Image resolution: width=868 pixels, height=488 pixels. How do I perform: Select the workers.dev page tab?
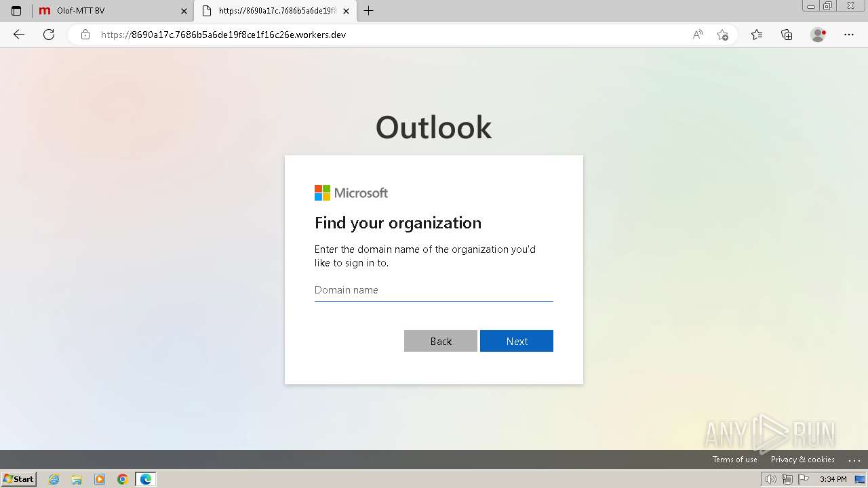pyautogui.click(x=275, y=11)
